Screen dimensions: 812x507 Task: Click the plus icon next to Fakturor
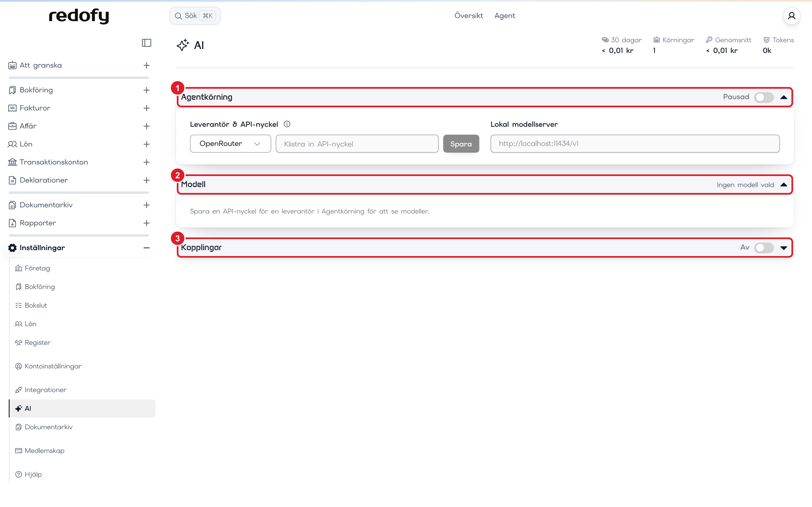coord(147,108)
